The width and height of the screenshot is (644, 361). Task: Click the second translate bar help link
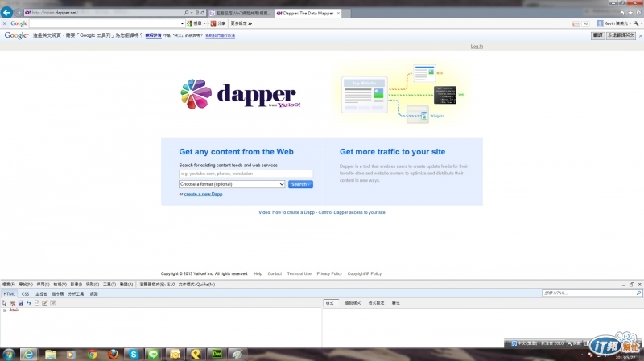pyautogui.click(x=220, y=35)
